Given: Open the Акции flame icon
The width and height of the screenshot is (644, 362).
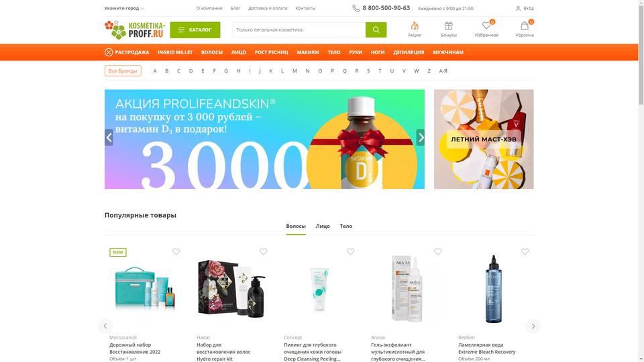Looking at the screenshot, I should point(415,26).
